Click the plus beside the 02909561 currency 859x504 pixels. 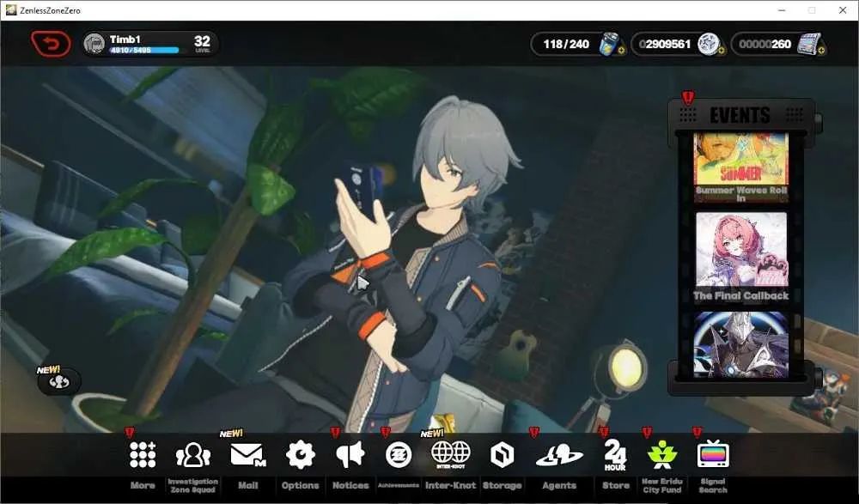click(x=721, y=51)
